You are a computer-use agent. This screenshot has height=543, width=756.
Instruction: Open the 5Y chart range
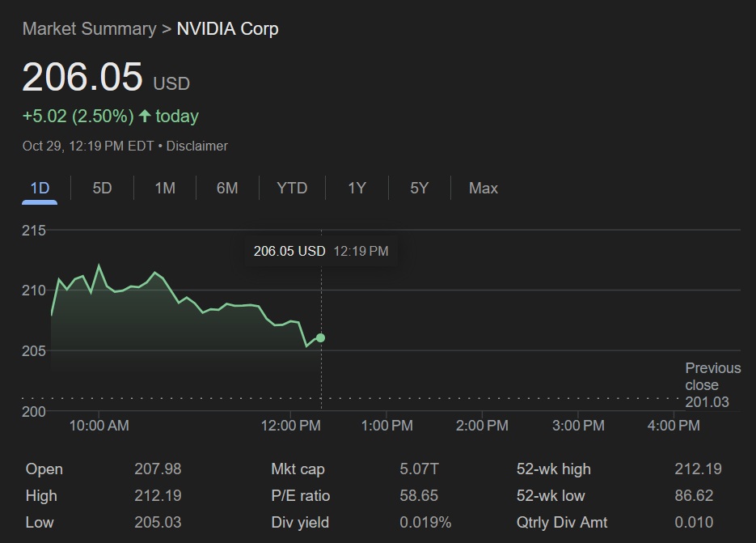point(419,189)
